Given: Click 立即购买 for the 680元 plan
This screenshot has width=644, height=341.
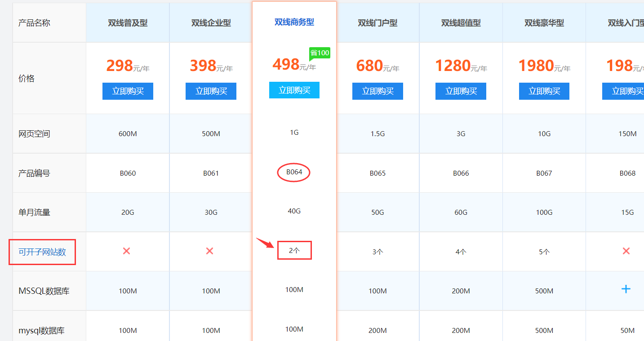Looking at the screenshot, I should coord(378,91).
